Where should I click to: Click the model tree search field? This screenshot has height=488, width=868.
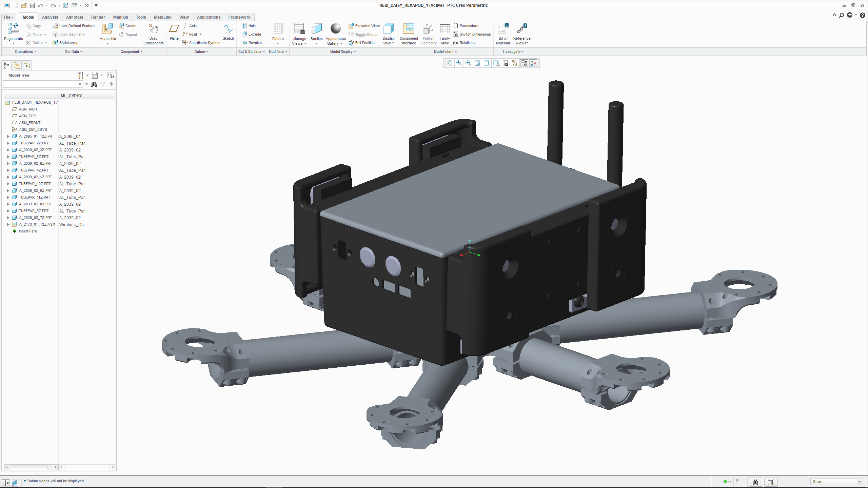[x=40, y=84]
